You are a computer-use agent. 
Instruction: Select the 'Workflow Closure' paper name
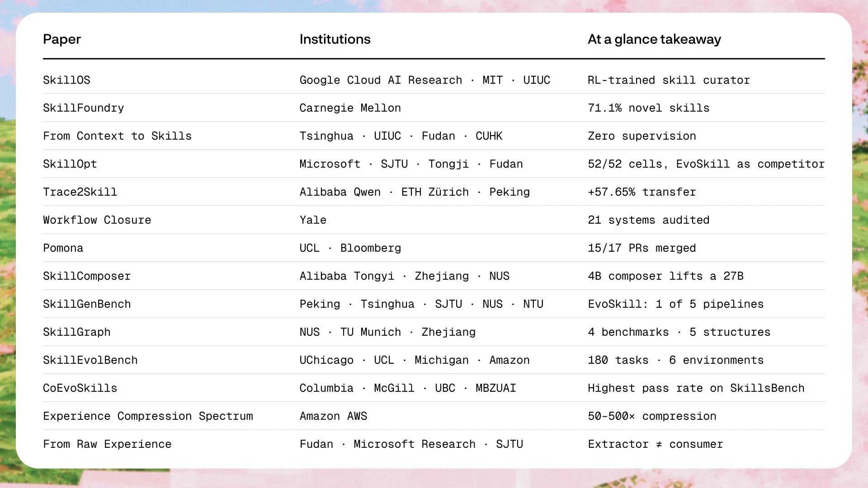[97, 220]
